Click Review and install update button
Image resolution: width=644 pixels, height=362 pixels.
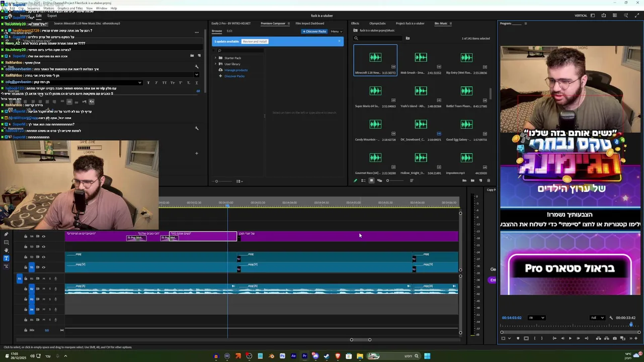255,41
